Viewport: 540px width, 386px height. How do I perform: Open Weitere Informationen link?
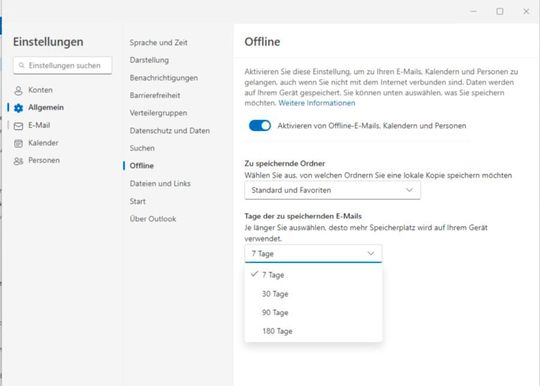pos(316,103)
